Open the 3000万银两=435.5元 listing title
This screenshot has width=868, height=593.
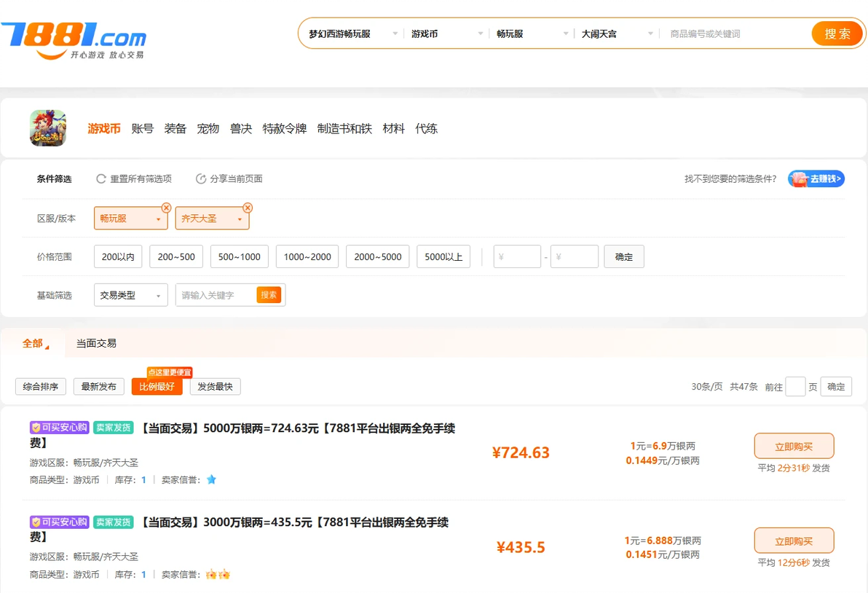click(239, 530)
